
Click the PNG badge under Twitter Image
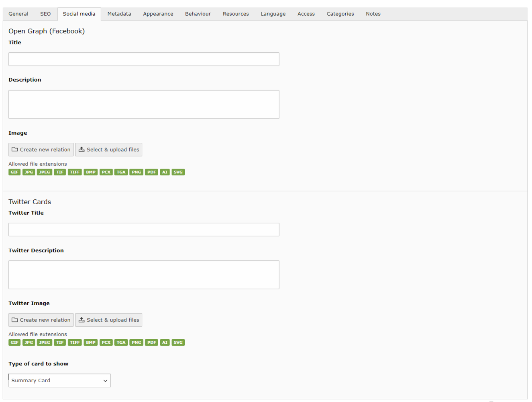click(x=137, y=343)
